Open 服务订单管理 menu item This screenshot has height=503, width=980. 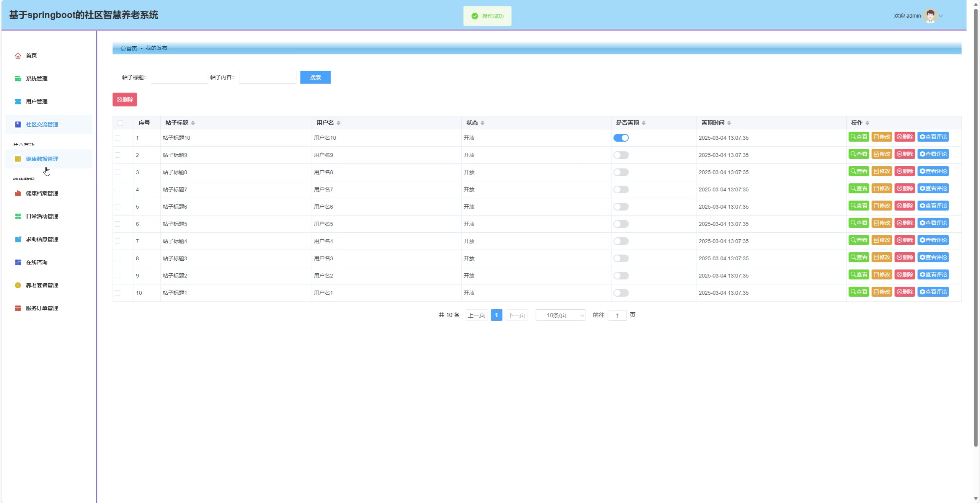pyautogui.click(x=42, y=308)
